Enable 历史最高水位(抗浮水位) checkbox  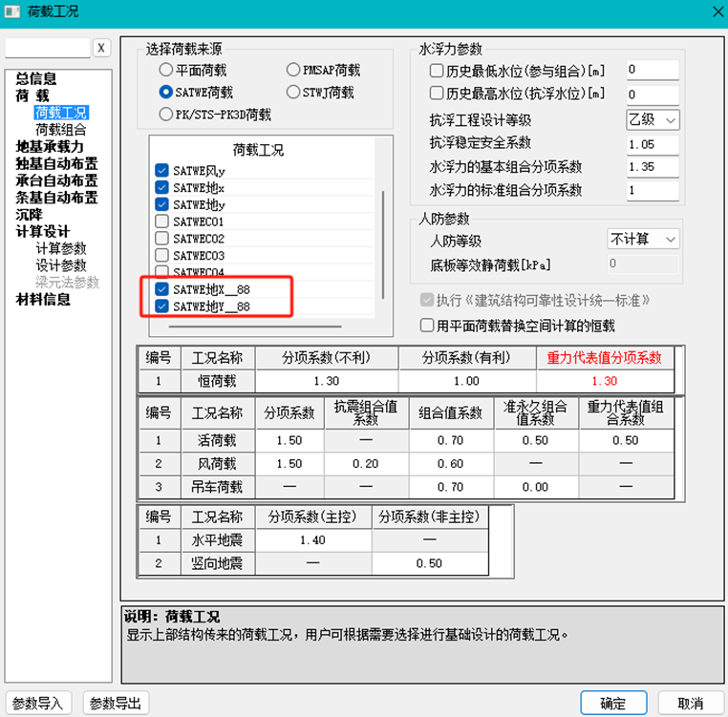437,94
